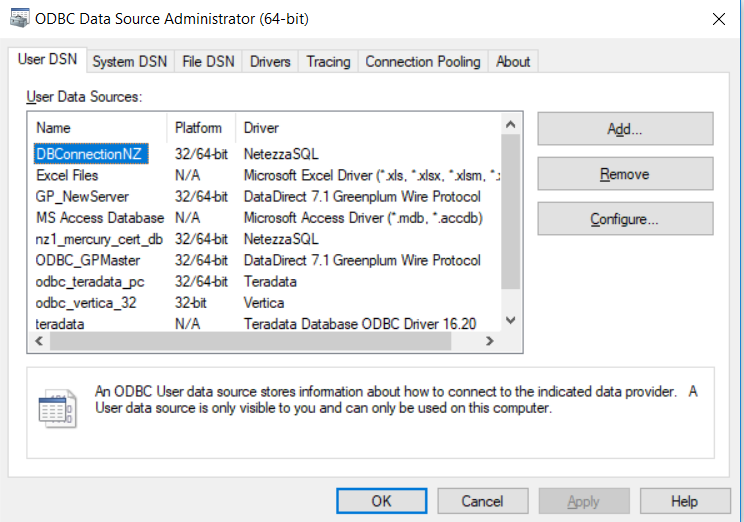This screenshot has width=744, height=522.
Task: Select the DBConnectionNZ data source
Action: click(x=90, y=154)
